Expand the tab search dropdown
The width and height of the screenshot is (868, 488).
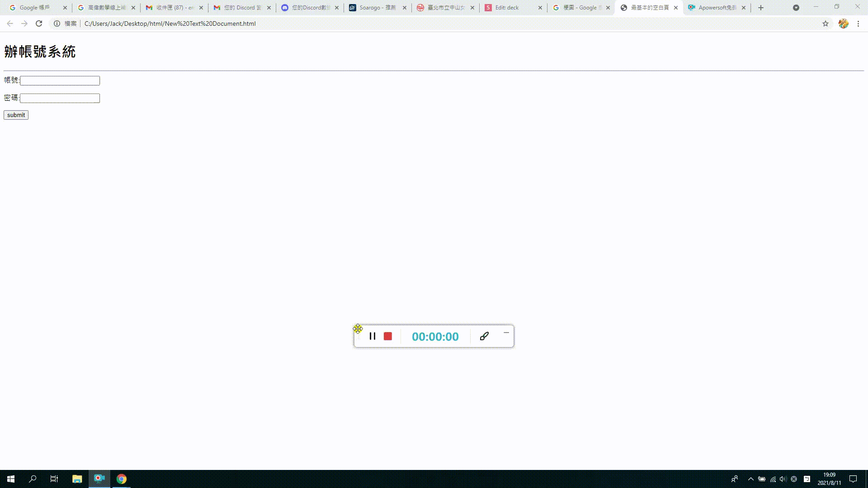796,8
